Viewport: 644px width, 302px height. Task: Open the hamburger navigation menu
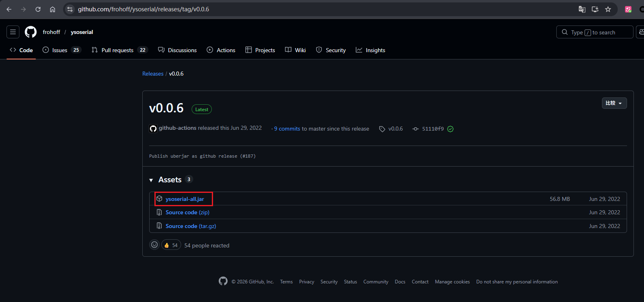[x=13, y=32]
